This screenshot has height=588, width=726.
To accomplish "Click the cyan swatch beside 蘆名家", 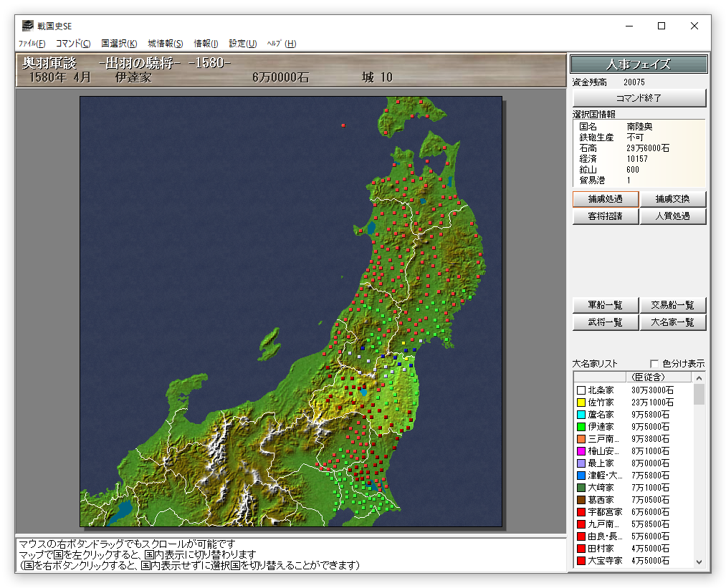I will 581,415.
